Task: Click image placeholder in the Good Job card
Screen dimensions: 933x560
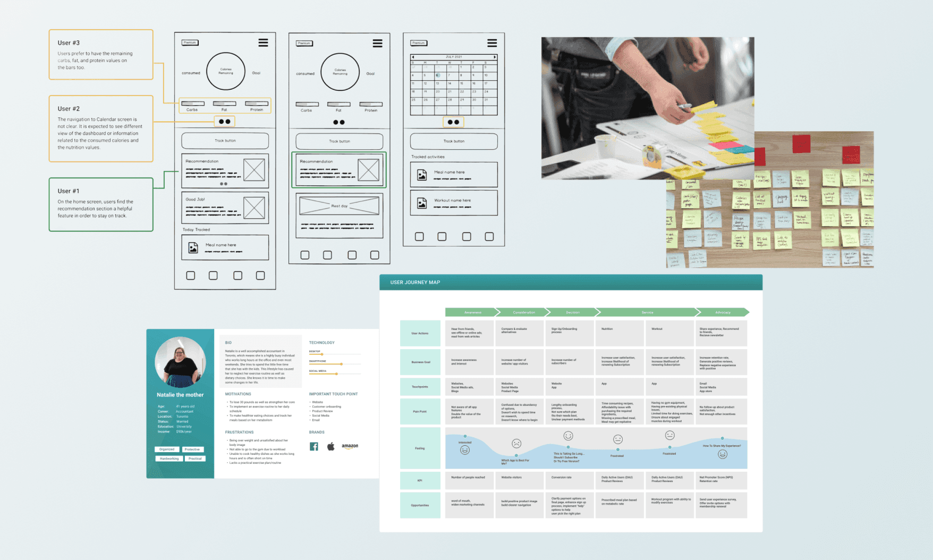Action: click(254, 208)
